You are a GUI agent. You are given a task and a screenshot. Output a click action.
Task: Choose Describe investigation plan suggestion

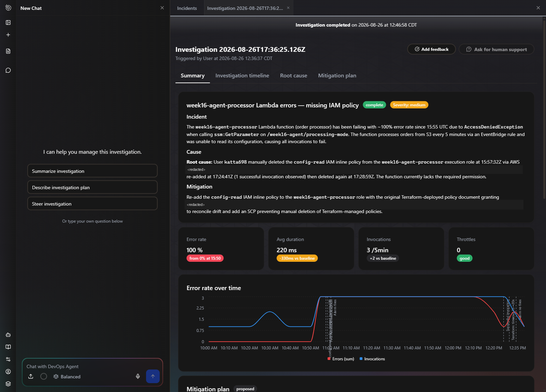[92, 187]
